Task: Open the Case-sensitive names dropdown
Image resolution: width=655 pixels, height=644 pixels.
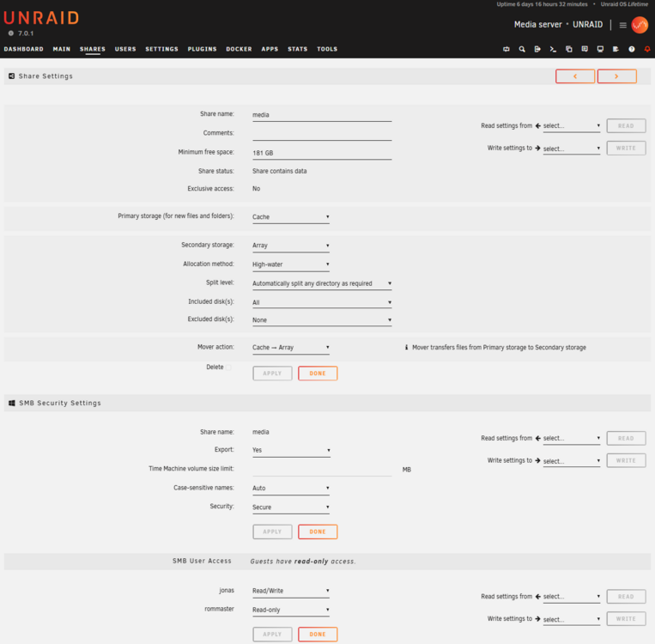Action: point(291,488)
